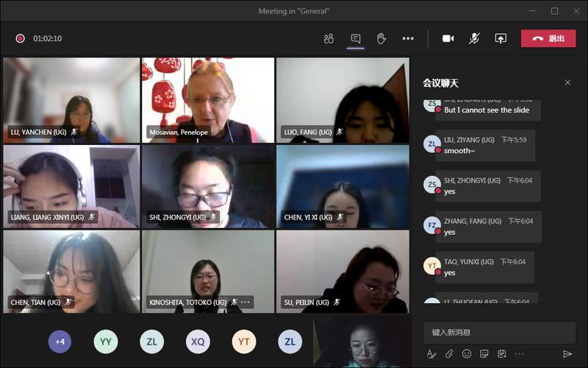
Task: Select the XQ participant avatar
Action: [x=198, y=342]
